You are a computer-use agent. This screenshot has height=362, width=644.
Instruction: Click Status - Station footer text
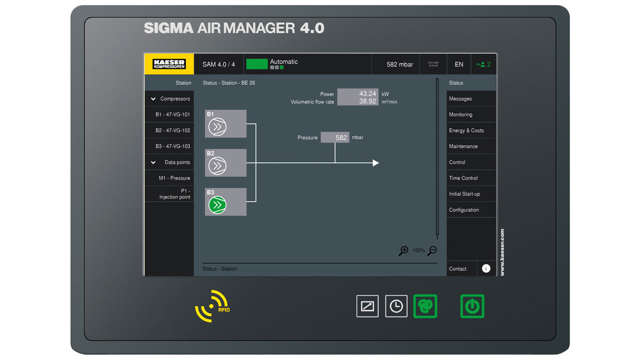[x=219, y=269]
